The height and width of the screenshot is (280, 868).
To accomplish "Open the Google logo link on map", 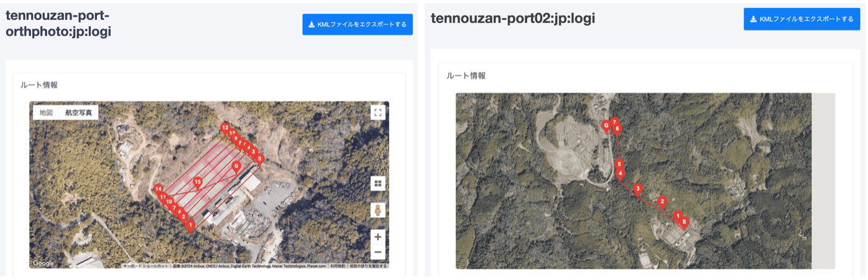I will (x=44, y=263).
